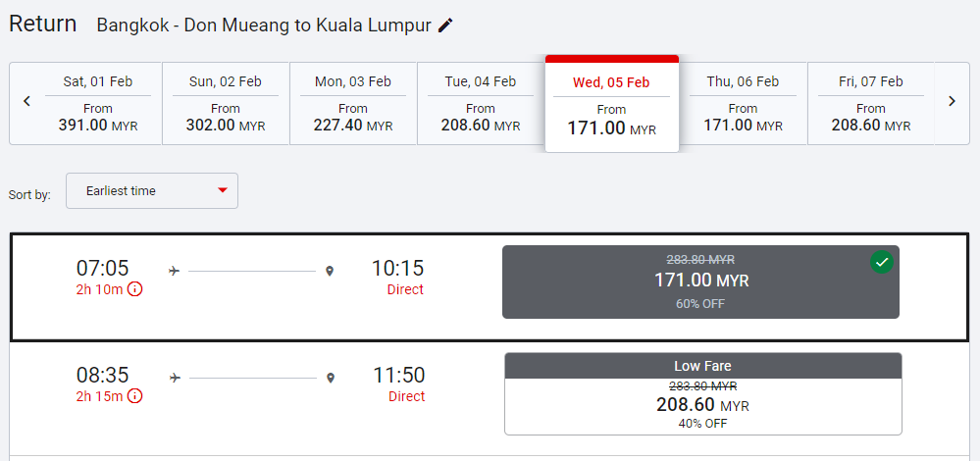980x461 pixels.
Task: Open info icon beside 2h 10m duration
Action: (x=135, y=289)
